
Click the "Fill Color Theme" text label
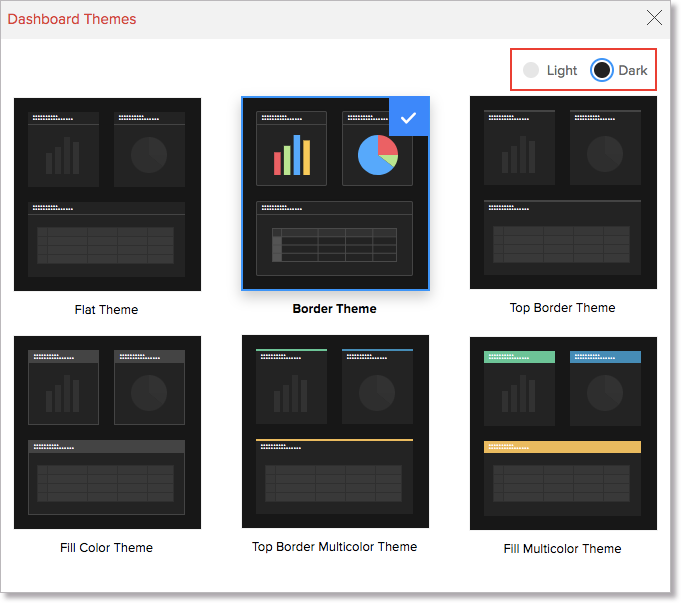[x=106, y=548]
